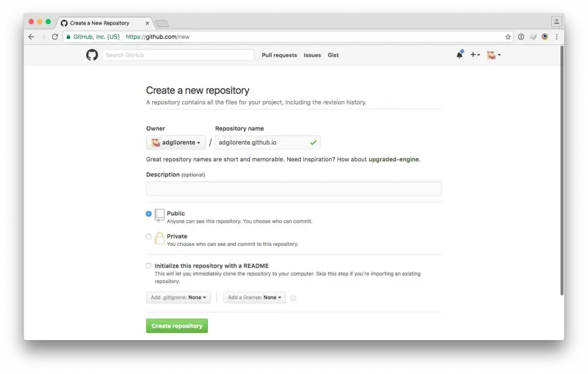Open the Add .gitignore dropdown
Viewport: 588px width, 374px height.
178,298
